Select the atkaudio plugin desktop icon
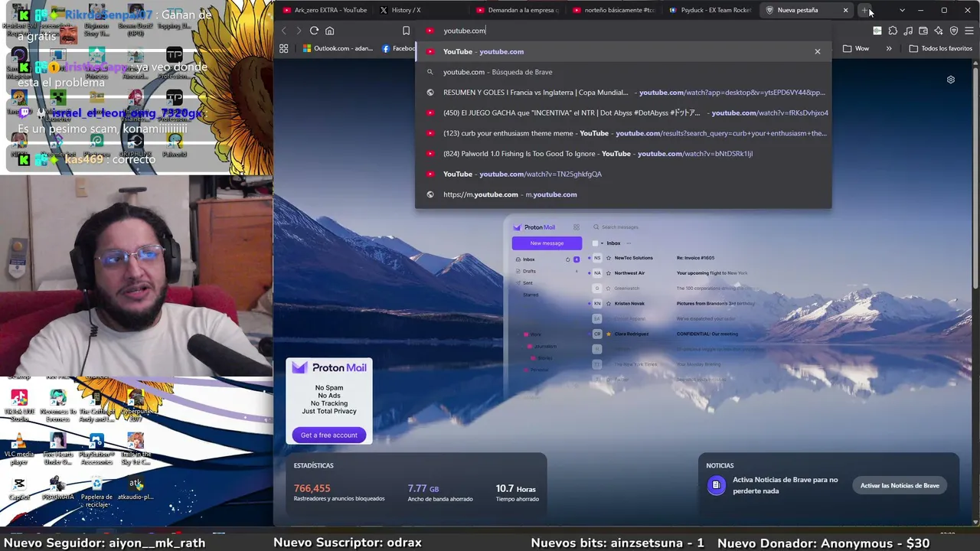Screen dimensions: 980x551 (136, 490)
